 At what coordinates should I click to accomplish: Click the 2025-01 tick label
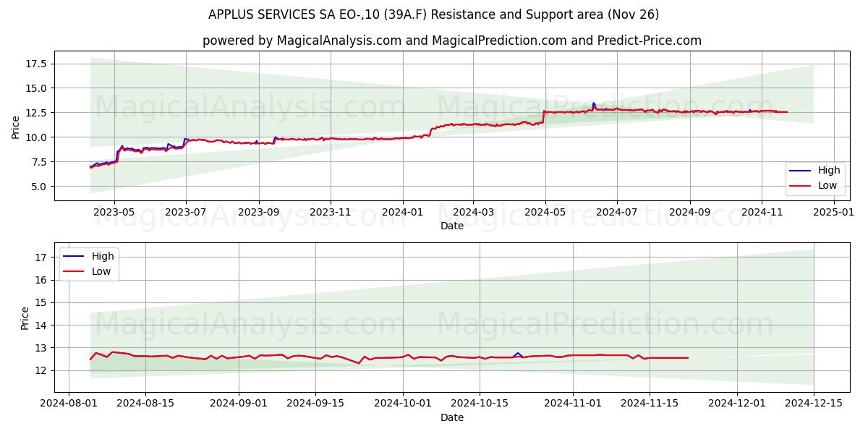tap(834, 213)
